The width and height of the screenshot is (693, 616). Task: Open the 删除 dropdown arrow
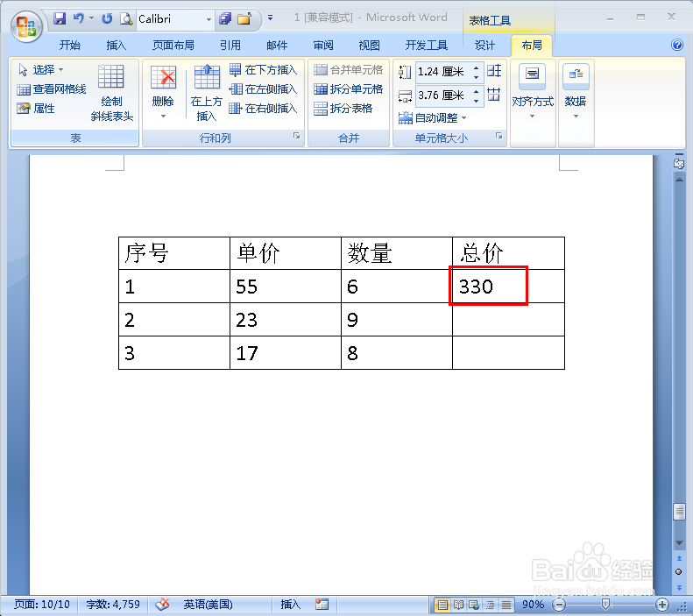[x=163, y=117]
